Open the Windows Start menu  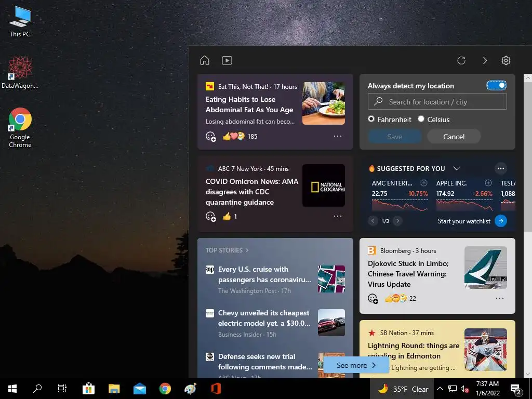[x=12, y=389]
